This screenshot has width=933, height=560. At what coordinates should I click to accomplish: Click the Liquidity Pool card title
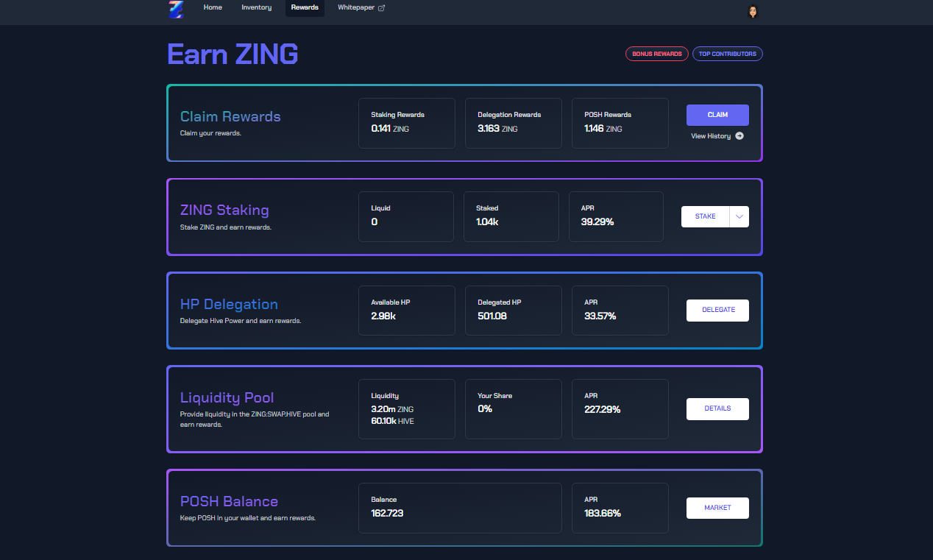(x=227, y=398)
